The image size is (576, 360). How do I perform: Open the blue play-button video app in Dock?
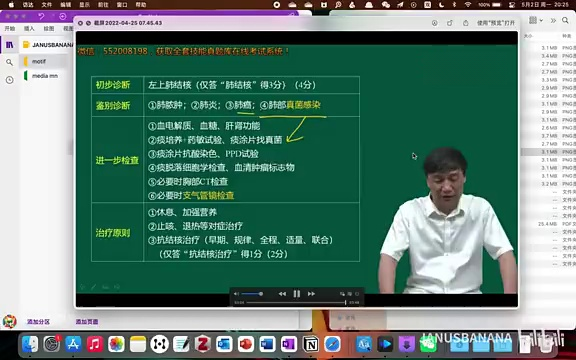[x=385, y=344]
